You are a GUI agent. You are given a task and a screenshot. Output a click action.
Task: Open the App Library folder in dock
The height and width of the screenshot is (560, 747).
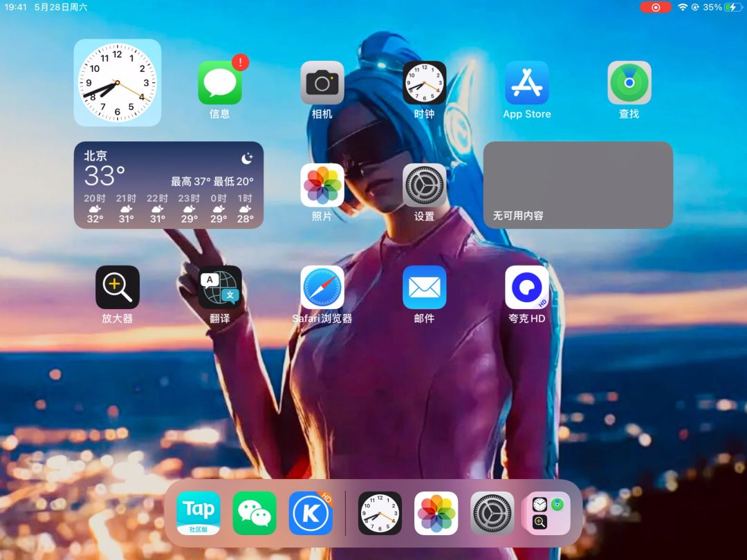click(x=546, y=513)
